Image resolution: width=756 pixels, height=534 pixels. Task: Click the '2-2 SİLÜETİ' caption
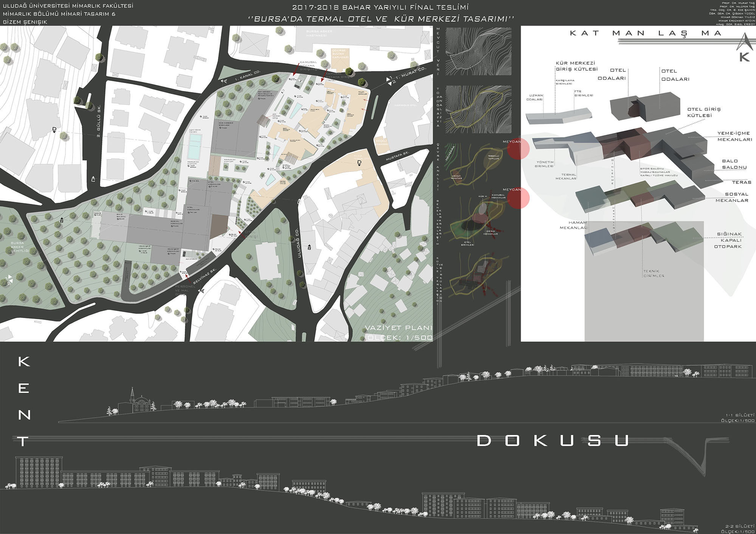tap(740, 526)
